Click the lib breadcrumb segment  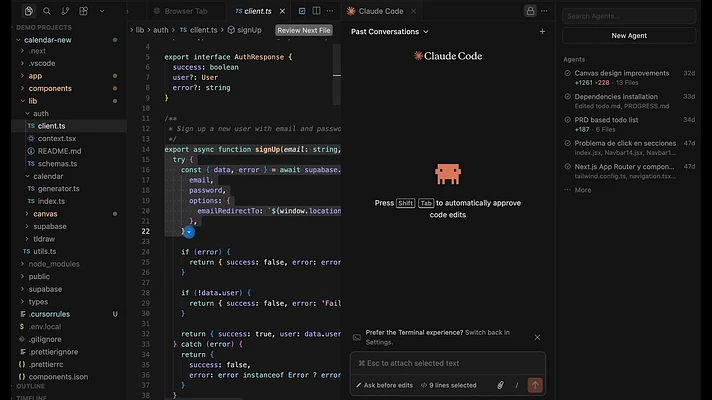point(139,30)
